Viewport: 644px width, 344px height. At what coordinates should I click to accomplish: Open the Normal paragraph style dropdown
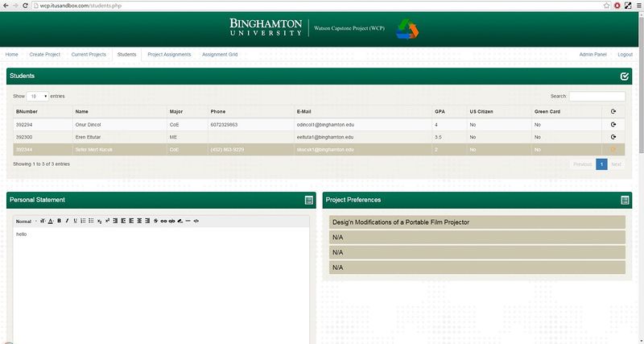tap(25, 221)
